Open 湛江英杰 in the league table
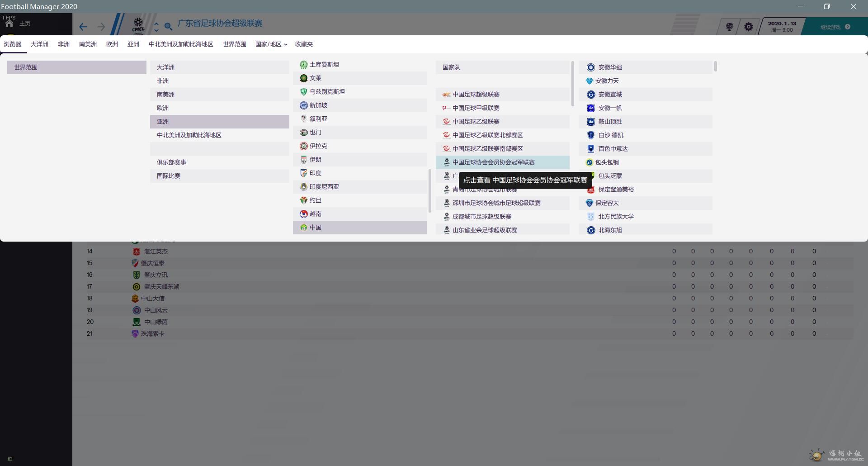868x466 pixels. click(156, 251)
